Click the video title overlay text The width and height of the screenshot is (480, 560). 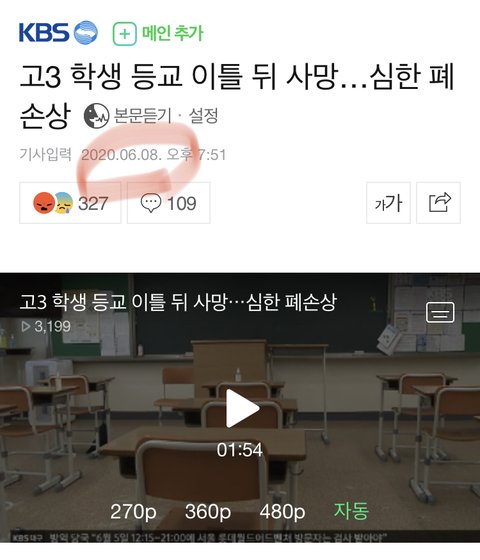(178, 302)
